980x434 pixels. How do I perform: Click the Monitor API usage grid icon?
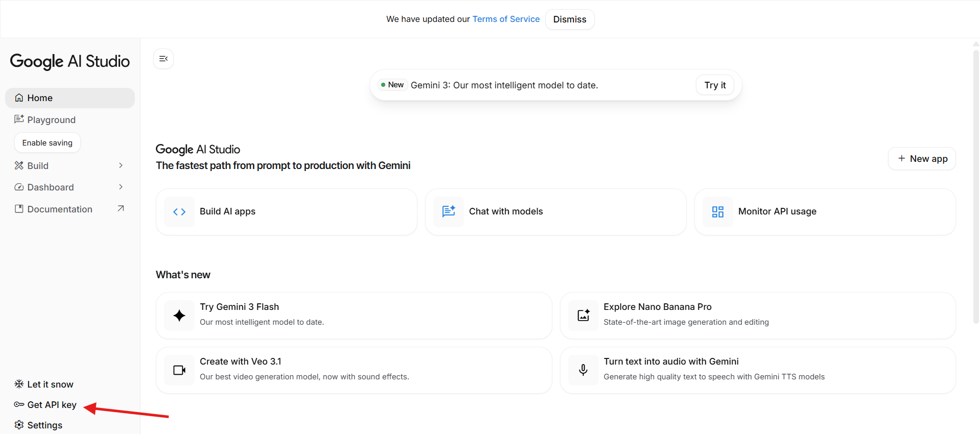pos(718,212)
